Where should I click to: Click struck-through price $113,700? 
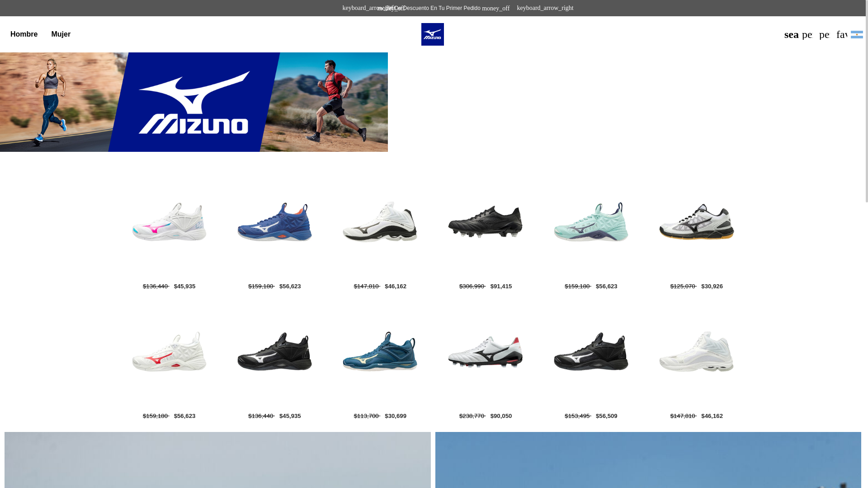[x=367, y=416]
